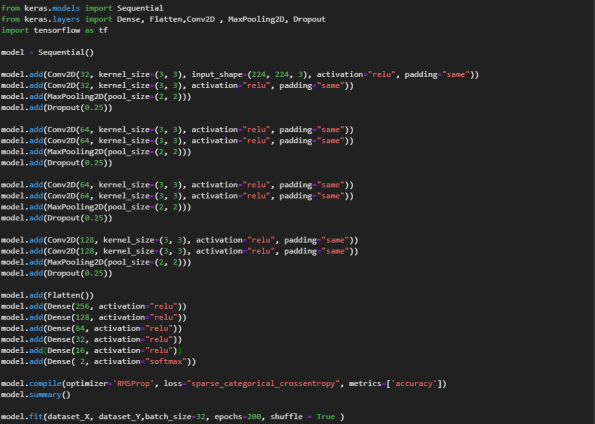Click the value '200' after epochs
This screenshot has height=424, width=595.
[x=254, y=416]
